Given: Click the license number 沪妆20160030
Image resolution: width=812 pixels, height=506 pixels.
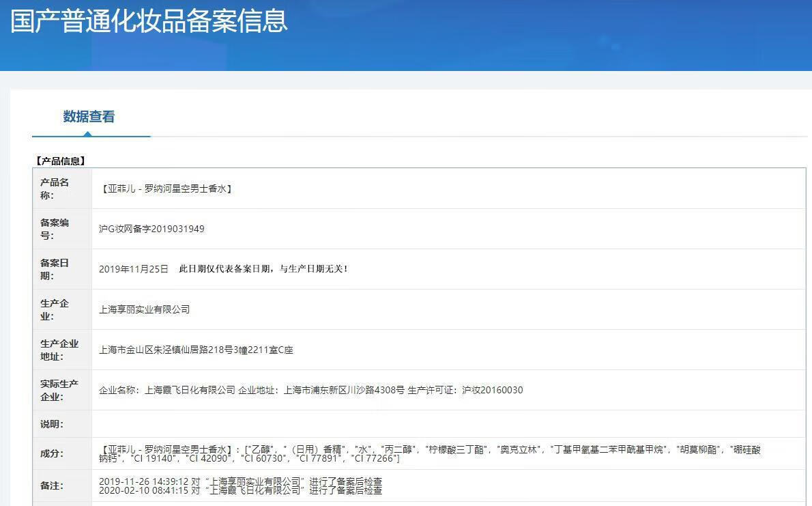Looking at the screenshot, I should 493,390.
